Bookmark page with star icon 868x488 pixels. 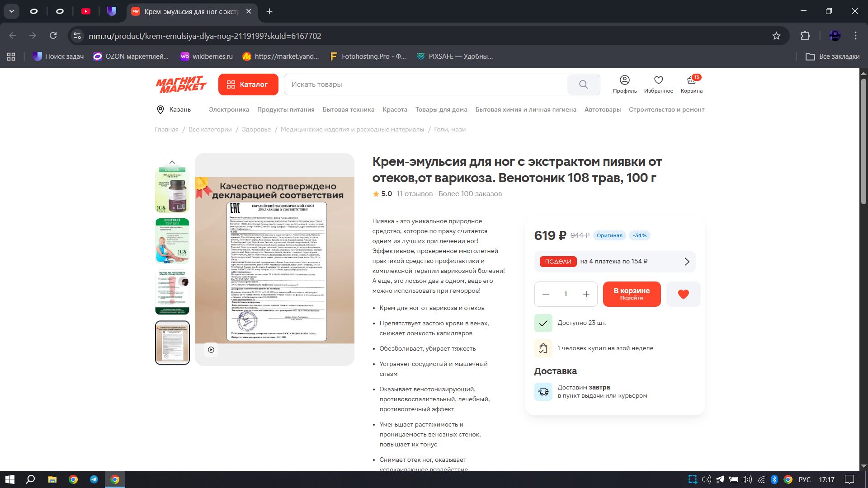[x=776, y=36]
